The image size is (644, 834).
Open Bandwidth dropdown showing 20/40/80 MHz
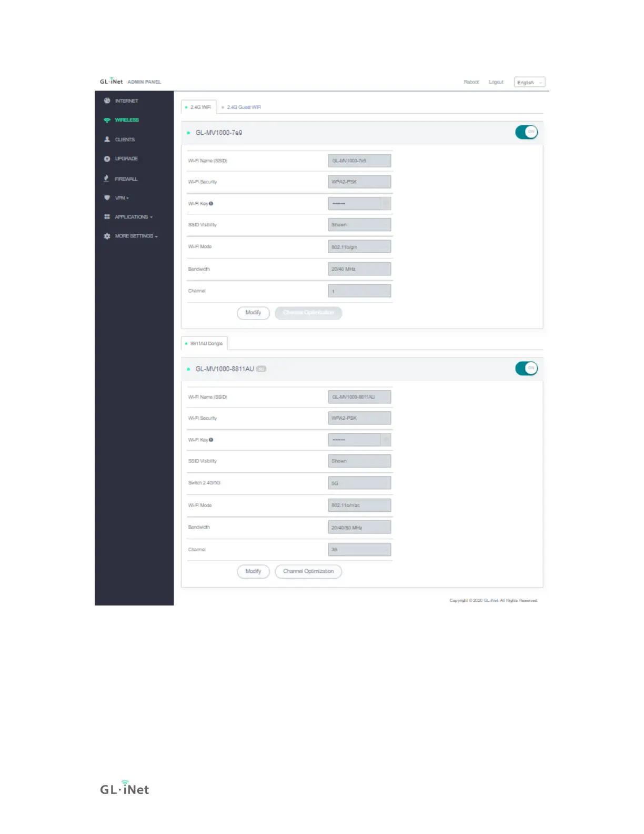359,527
